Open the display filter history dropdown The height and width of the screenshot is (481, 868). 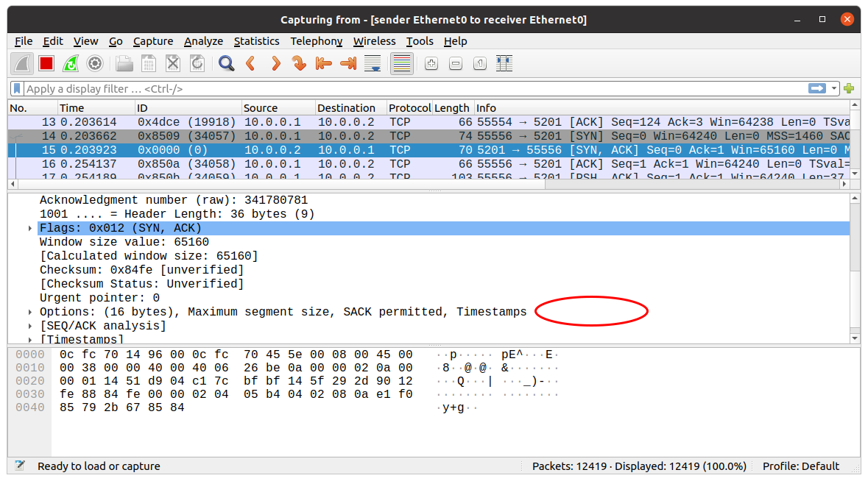click(x=834, y=89)
